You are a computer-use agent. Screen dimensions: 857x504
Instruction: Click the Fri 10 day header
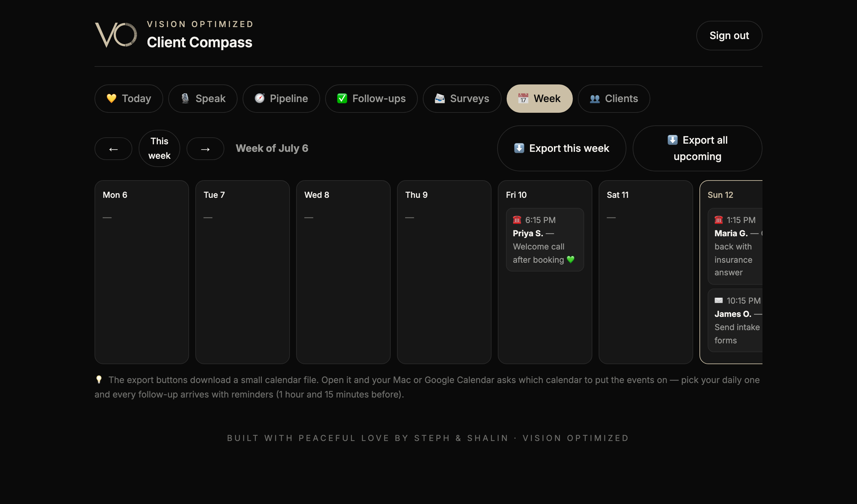(x=516, y=195)
